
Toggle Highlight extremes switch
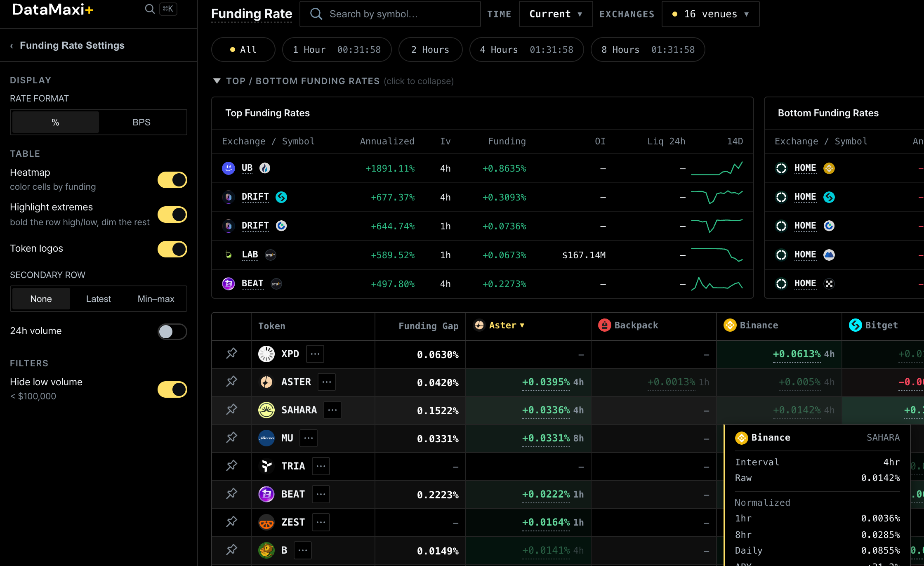coord(172,215)
